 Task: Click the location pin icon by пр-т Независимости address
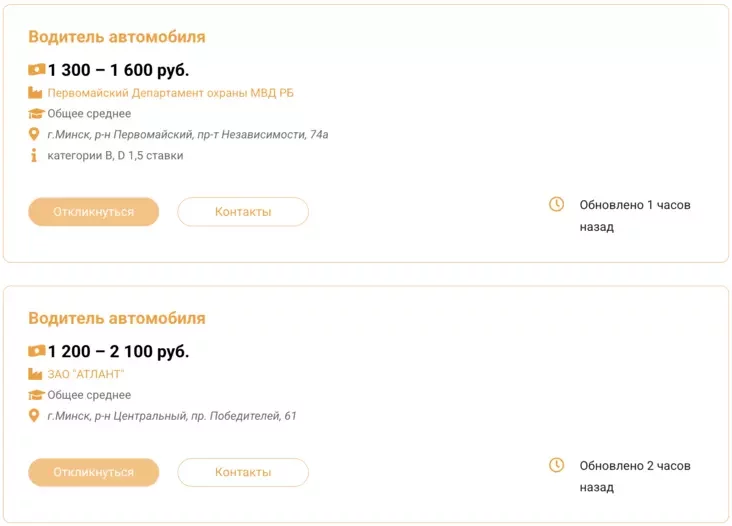[x=34, y=134]
